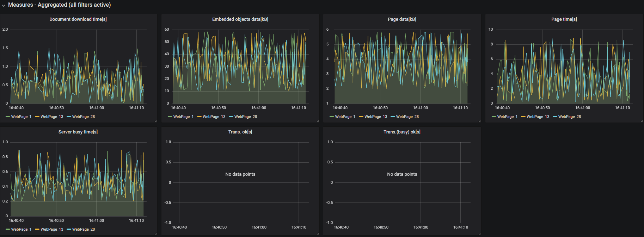Toggle WebPage_1 series in Document download time legend
Screen dimensions: 644x237
point(21,117)
